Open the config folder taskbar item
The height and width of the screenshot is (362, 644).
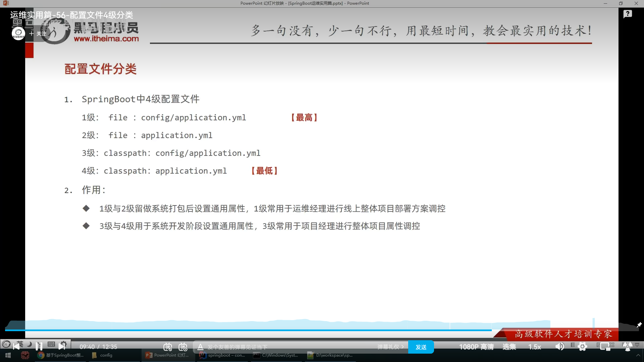click(102, 355)
